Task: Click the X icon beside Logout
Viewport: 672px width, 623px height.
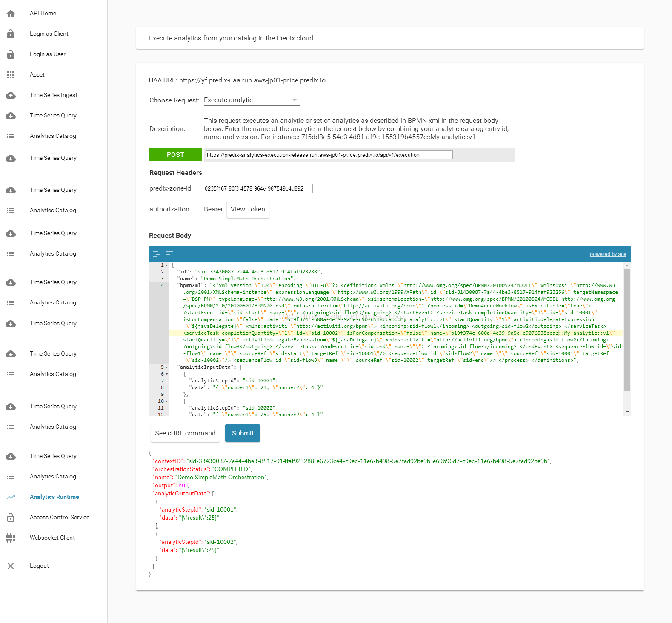Action: 11,566
